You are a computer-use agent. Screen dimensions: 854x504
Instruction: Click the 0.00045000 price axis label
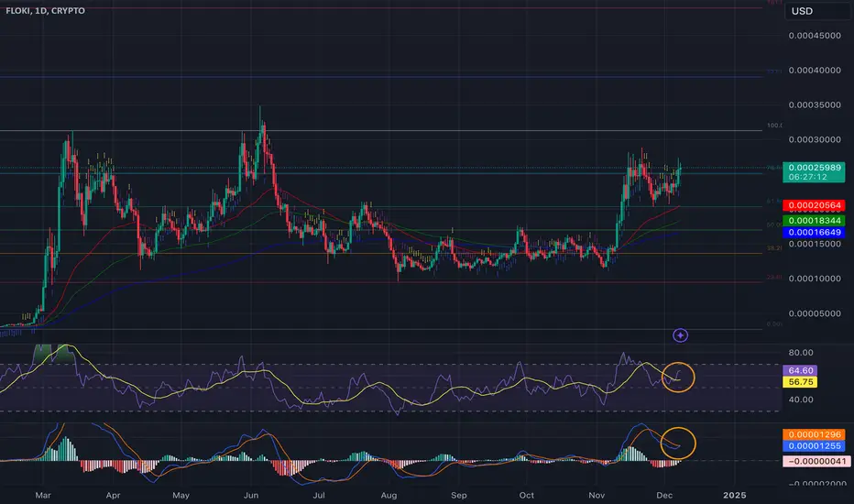815,36
